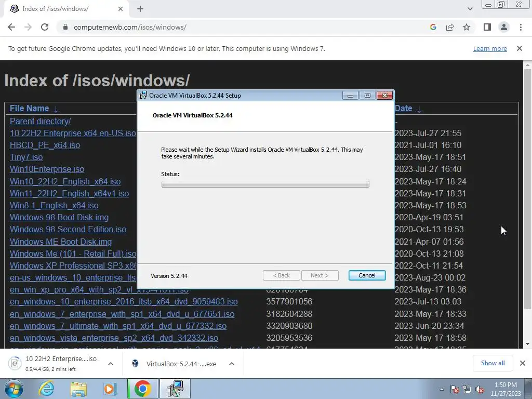Sort by File Name column header
The height and width of the screenshot is (399, 532).
[30, 108]
